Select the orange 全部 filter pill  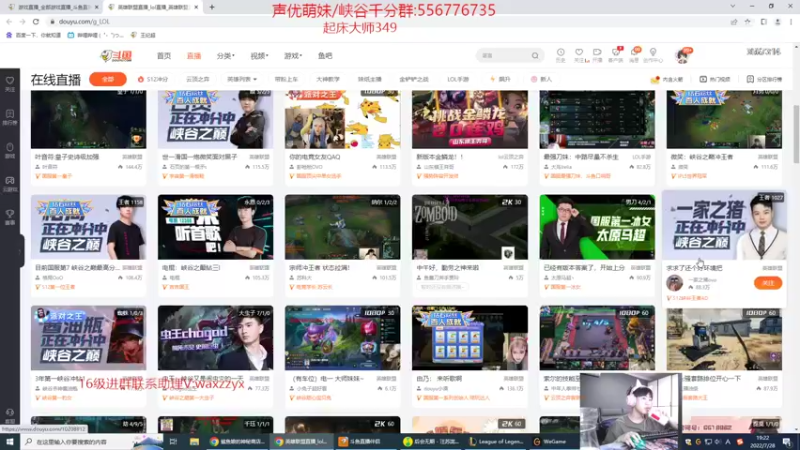(x=108, y=79)
